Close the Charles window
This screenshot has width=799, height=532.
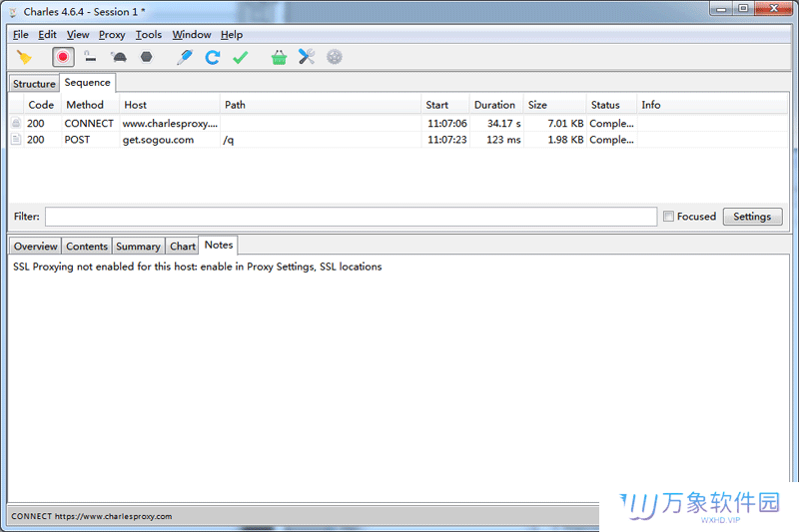pos(773,9)
